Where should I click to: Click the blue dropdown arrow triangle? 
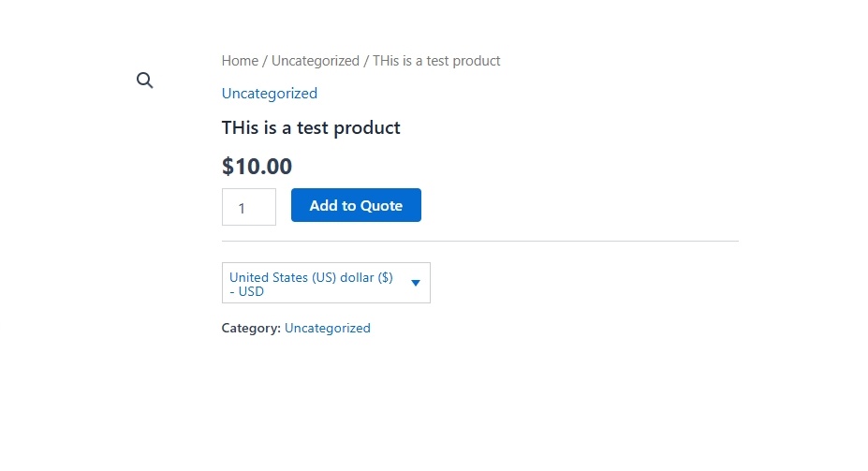point(416,283)
